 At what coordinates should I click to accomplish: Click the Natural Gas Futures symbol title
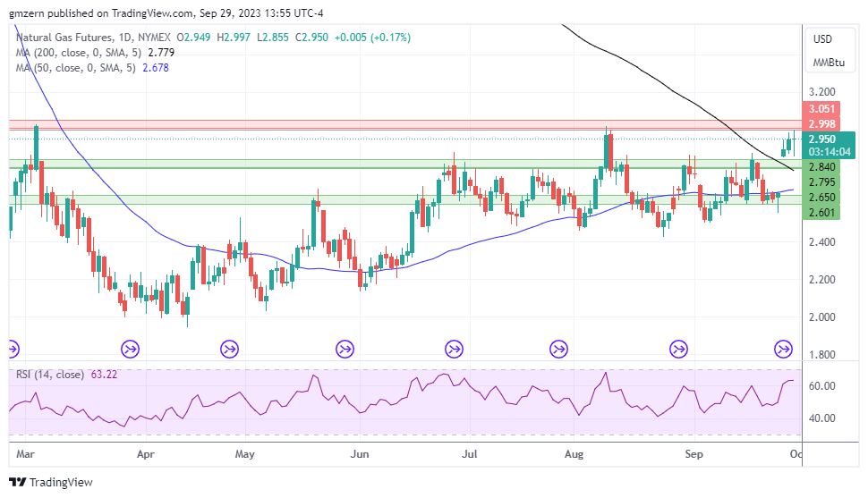coord(64,38)
